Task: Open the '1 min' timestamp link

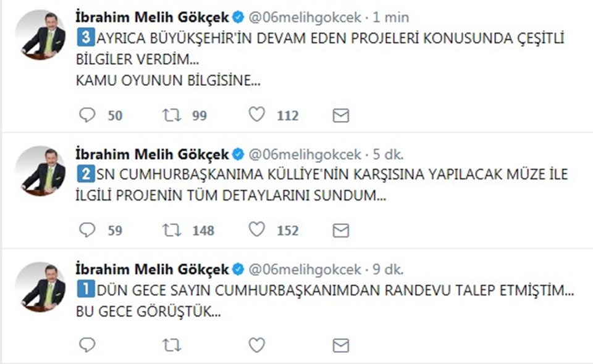Action: coord(390,17)
